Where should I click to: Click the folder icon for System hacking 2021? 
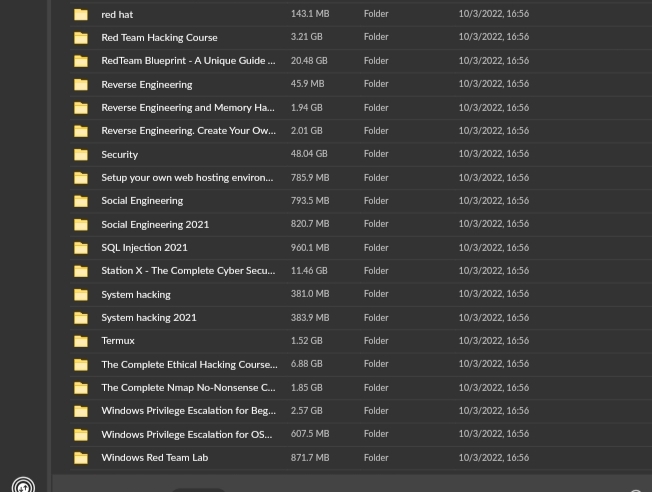click(81, 318)
